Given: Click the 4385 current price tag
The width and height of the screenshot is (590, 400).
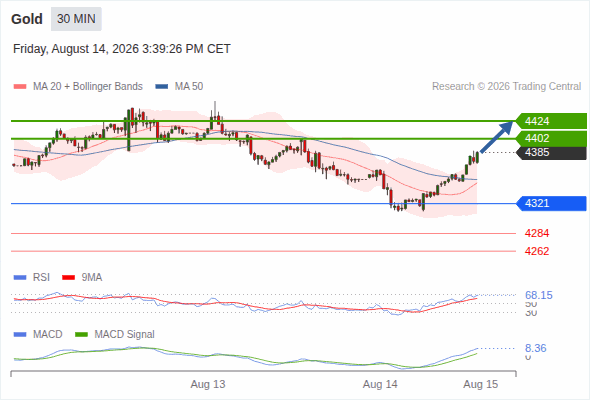Looking at the screenshot, I should click(x=551, y=152).
